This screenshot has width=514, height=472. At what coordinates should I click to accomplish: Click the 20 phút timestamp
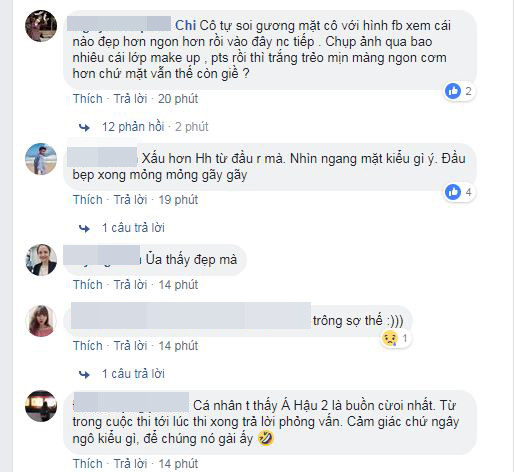pyautogui.click(x=178, y=99)
